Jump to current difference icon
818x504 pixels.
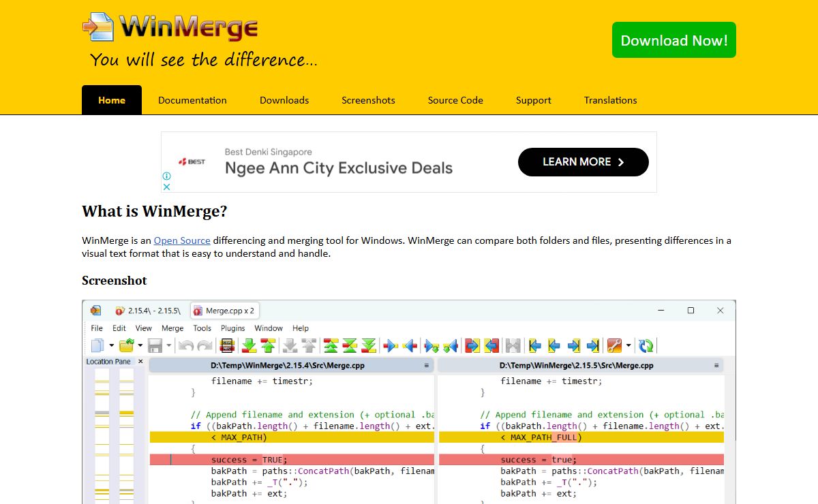pos(350,346)
